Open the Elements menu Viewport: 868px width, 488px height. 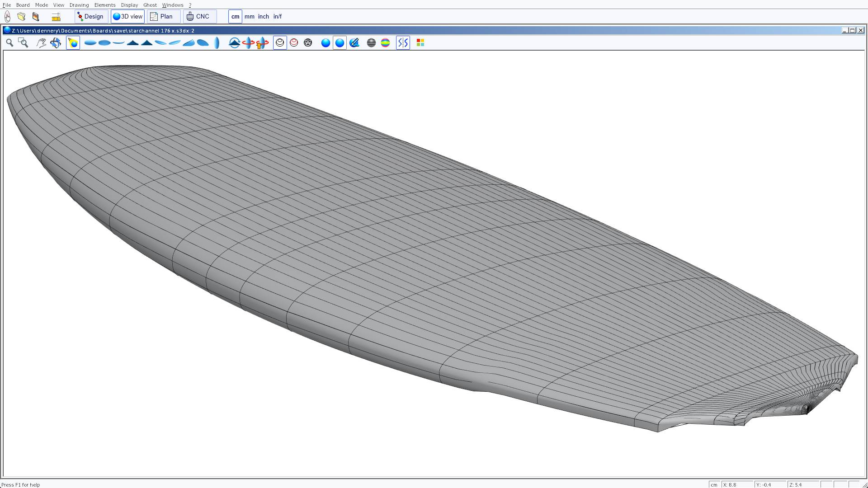(104, 5)
